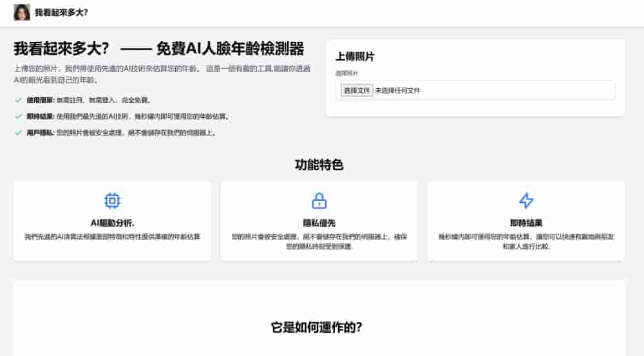Click the site logo face thumbnail
Image resolution: width=644 pixels, height=356 pixels.
point(22,12)
